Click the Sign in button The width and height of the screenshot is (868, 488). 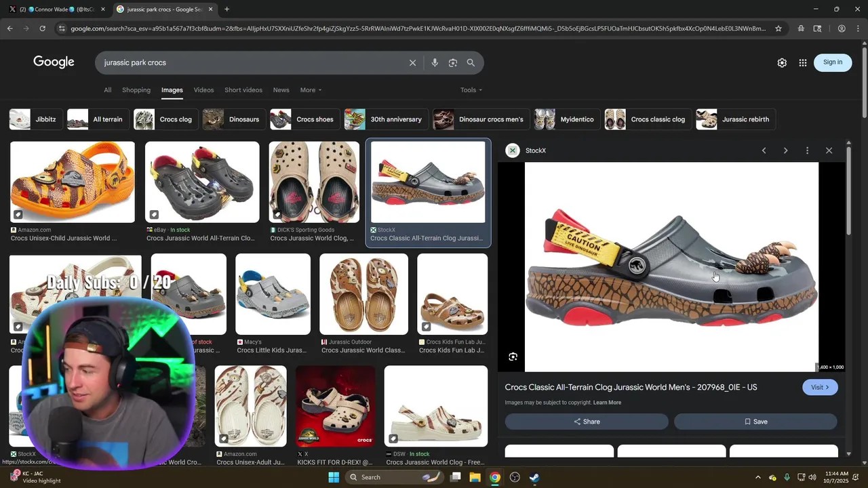833,62
